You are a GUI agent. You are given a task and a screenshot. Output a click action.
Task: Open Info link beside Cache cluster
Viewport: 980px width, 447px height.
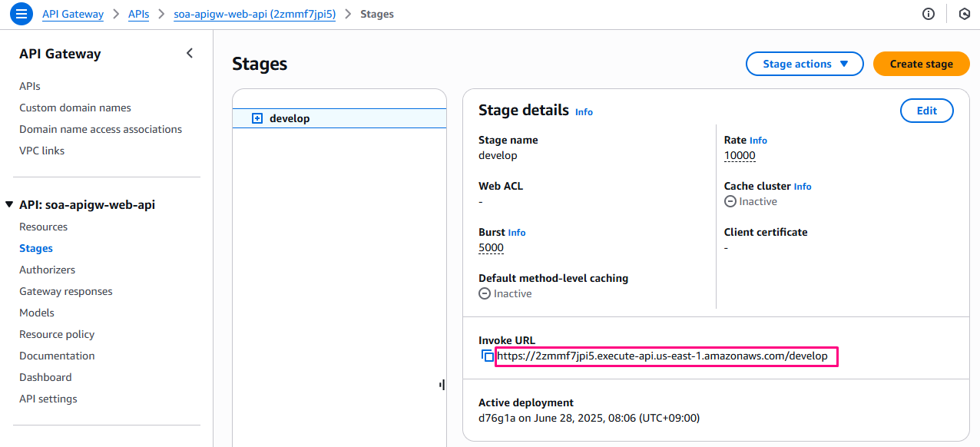tap(802, 187)
